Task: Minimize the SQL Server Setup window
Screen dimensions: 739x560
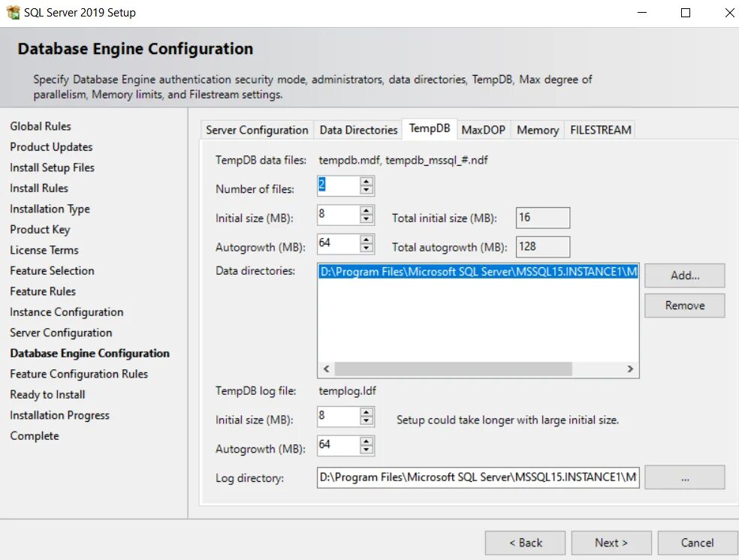Action: (x=642, y=13)
